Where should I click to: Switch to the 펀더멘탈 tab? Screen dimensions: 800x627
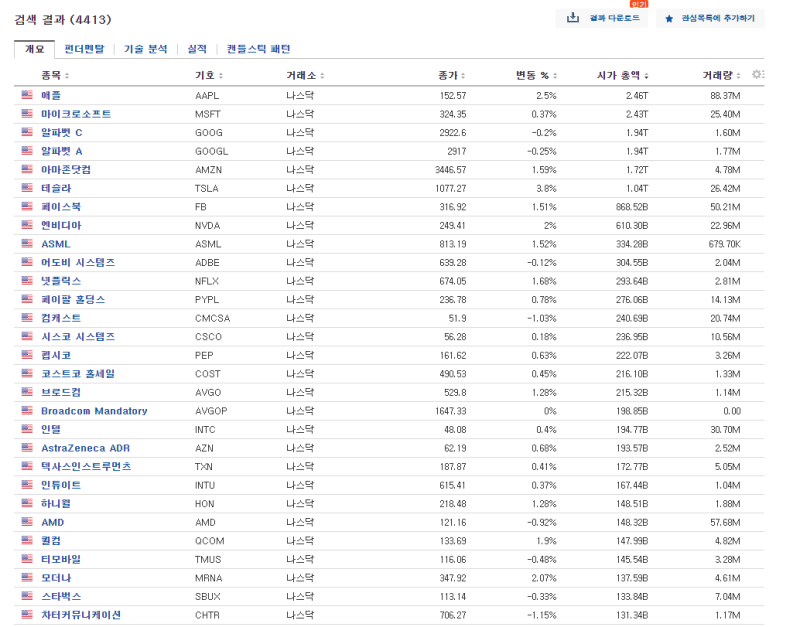point(84,49)
